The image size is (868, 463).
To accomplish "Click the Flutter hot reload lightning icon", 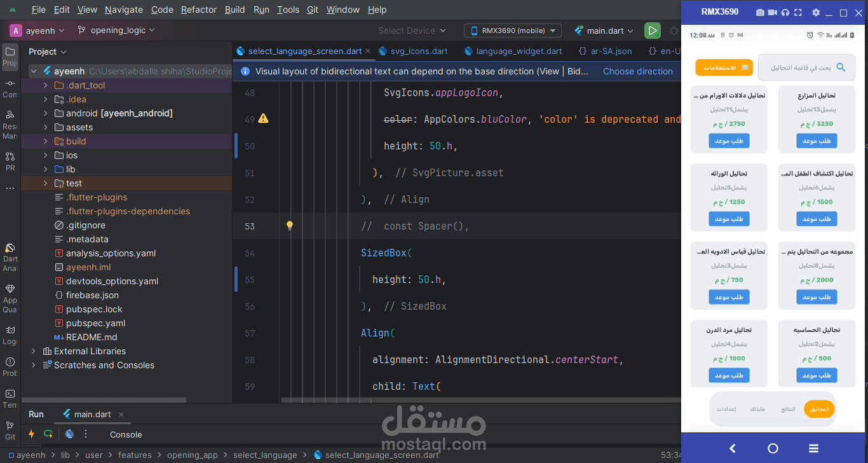I will [31, 434].
